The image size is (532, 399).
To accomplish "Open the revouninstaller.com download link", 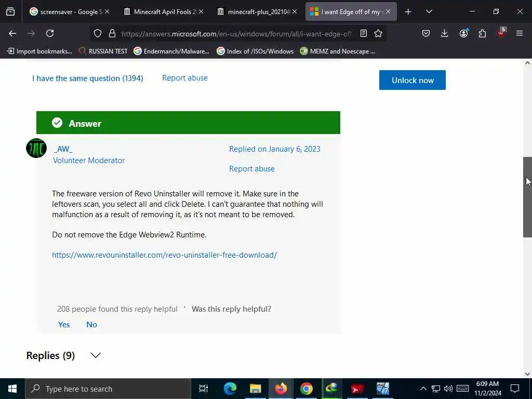I will pos(165,255).
